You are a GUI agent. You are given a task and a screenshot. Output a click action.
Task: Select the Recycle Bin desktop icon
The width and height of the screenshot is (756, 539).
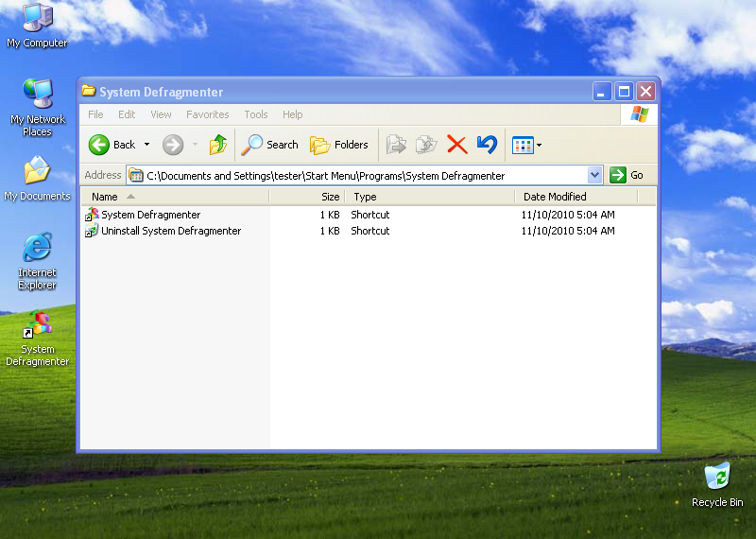pyautogui.click(x=717, y=485)
